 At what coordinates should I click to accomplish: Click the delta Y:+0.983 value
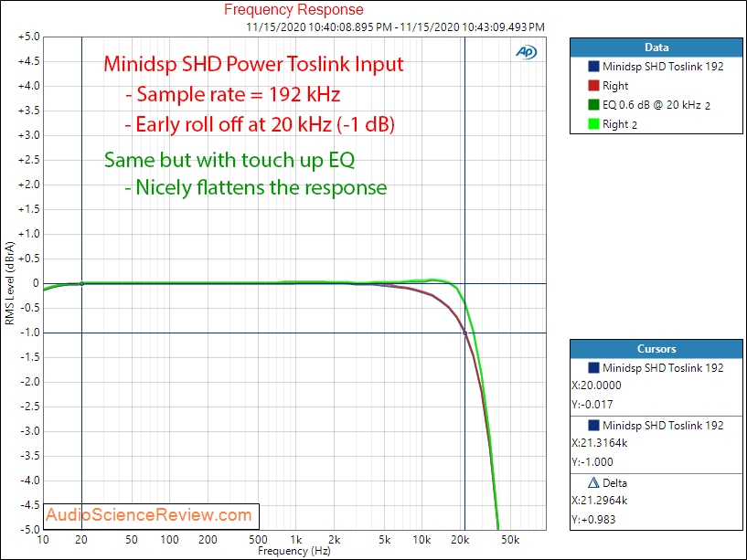[x=593, y=520]
